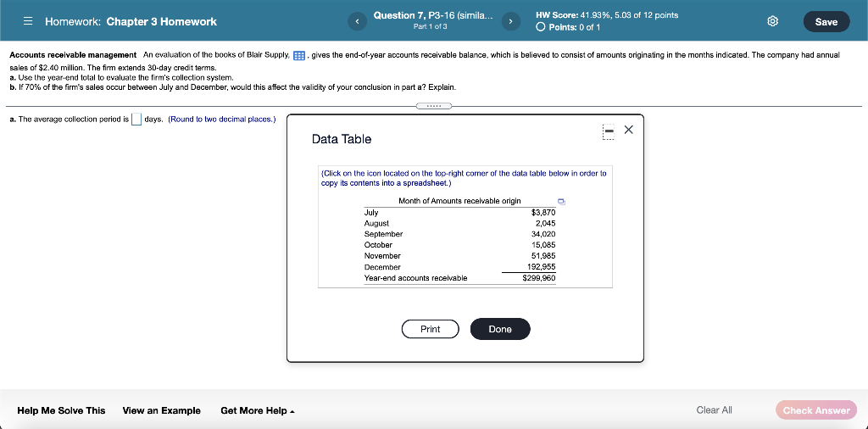Select the October amount 15,085
Viewport: 868px width, 429px height.
click(x=543, y=245)
